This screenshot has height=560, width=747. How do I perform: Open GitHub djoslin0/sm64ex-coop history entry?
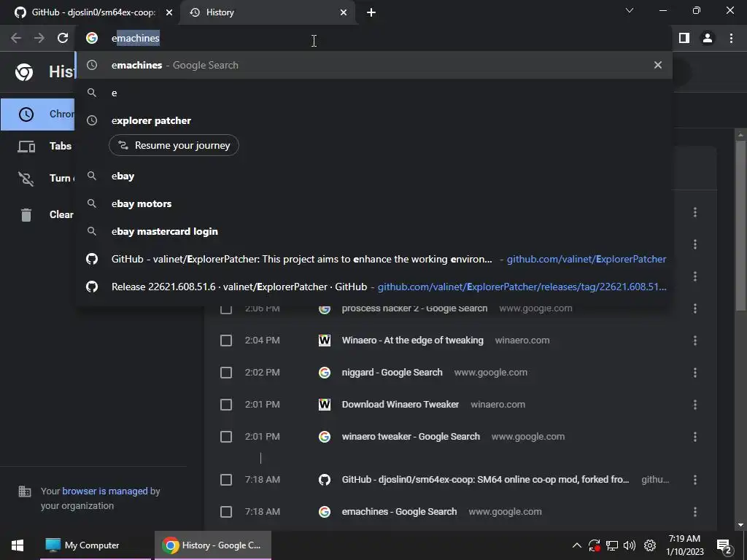(485, 480)
